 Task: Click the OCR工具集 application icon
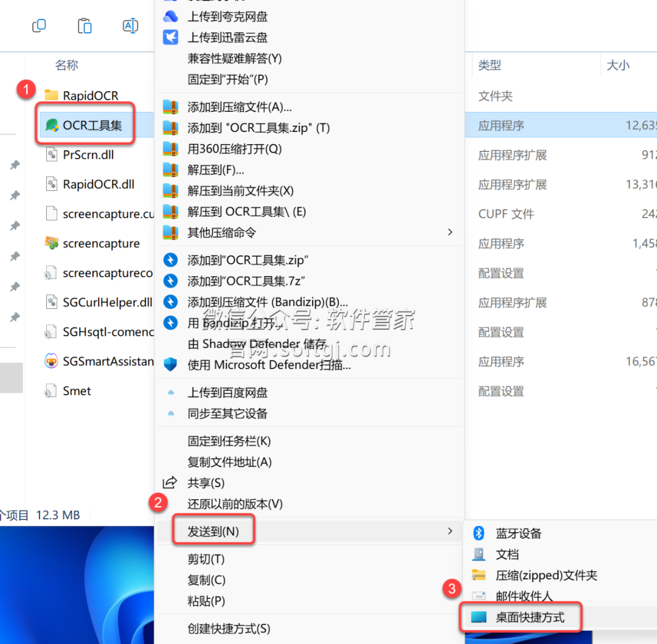(x=52, y=125)
